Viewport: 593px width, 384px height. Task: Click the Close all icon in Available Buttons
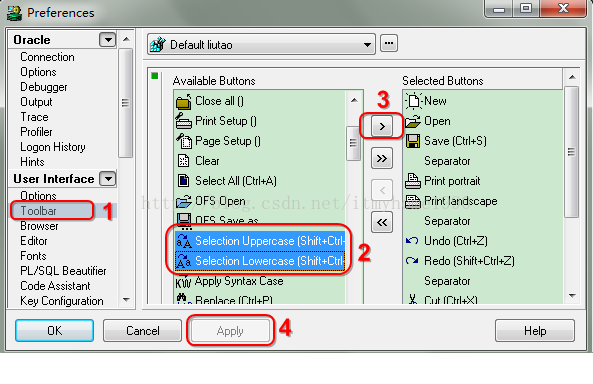click(x=184, y=101)
